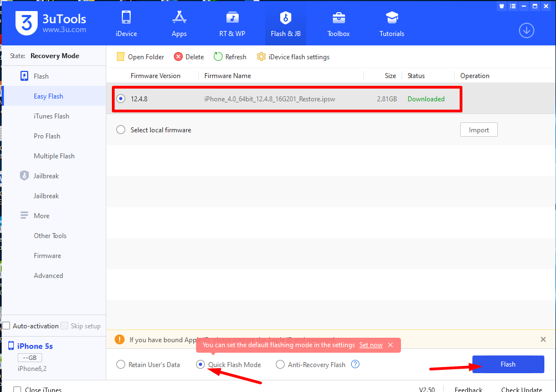
Task: Choose Quick Flash Mode option
Action: tap(200, 364)
